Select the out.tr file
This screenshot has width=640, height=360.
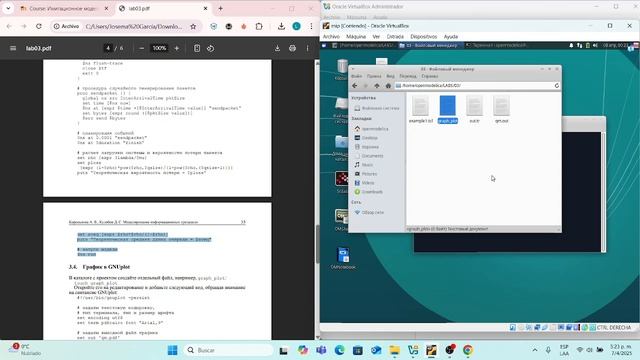(474, 109)
